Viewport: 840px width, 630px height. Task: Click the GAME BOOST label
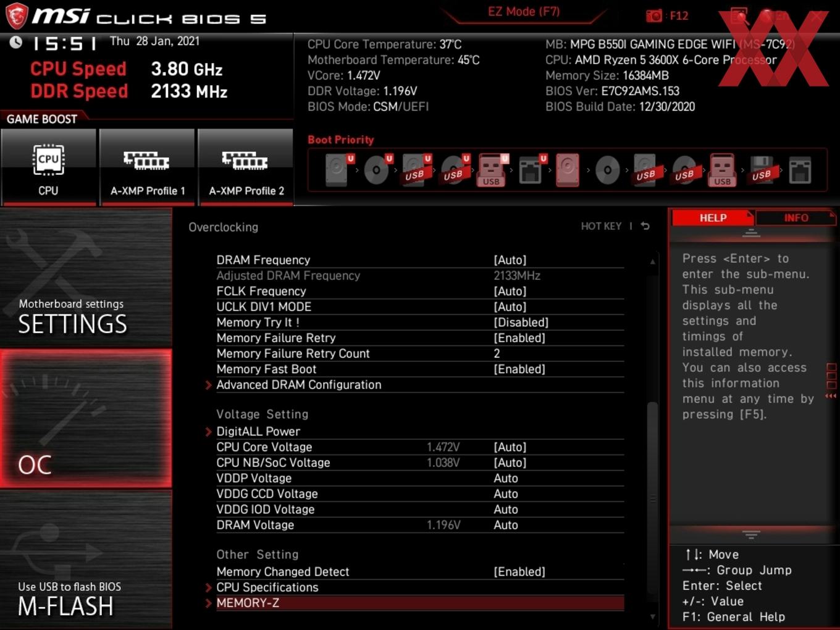tap(42, 119)
